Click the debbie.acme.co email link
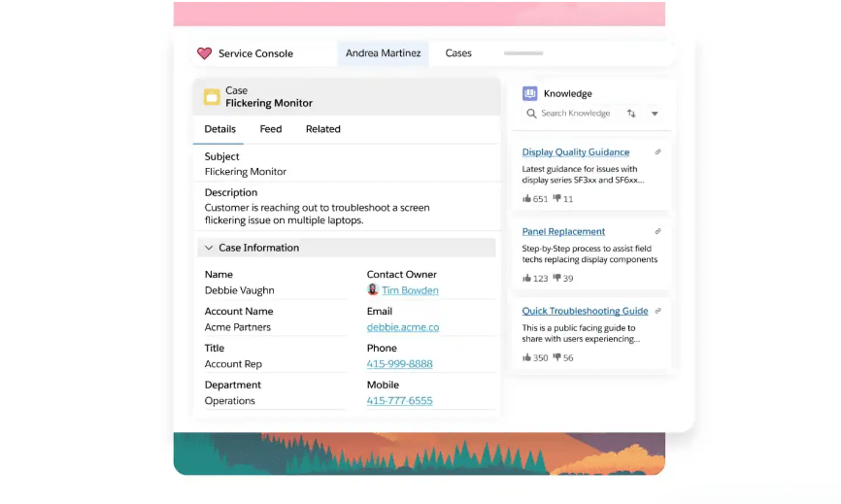841x504 pixels. pos(403,327)
